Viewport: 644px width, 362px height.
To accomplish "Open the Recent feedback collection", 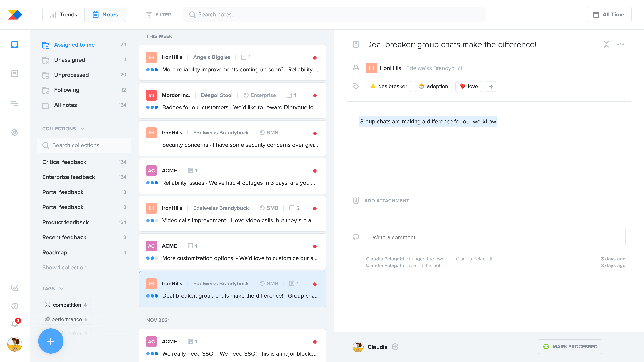I will [84, 237].
